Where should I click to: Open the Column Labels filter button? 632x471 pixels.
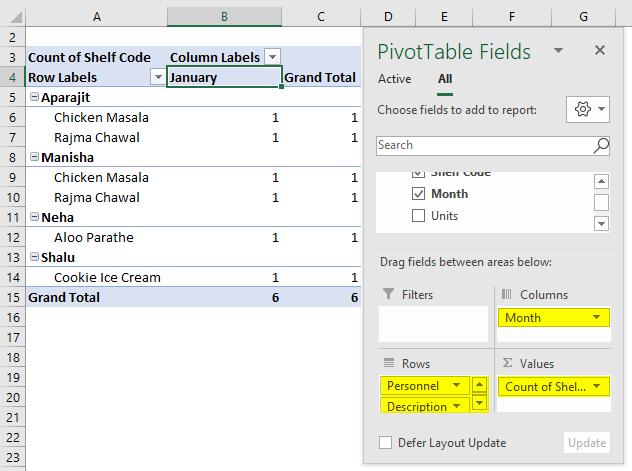(x=272, y=57)
